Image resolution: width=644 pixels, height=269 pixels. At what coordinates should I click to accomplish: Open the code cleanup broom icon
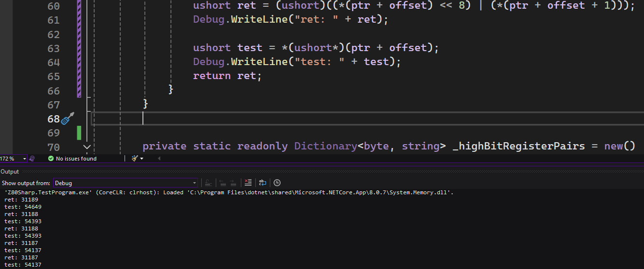click(x=135, y=158)
